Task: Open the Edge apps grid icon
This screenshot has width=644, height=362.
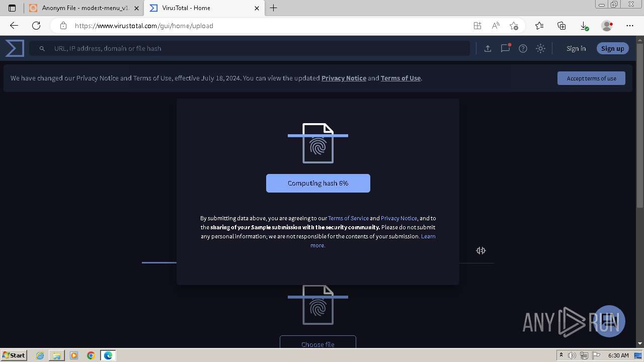Action: click(477, 26)
